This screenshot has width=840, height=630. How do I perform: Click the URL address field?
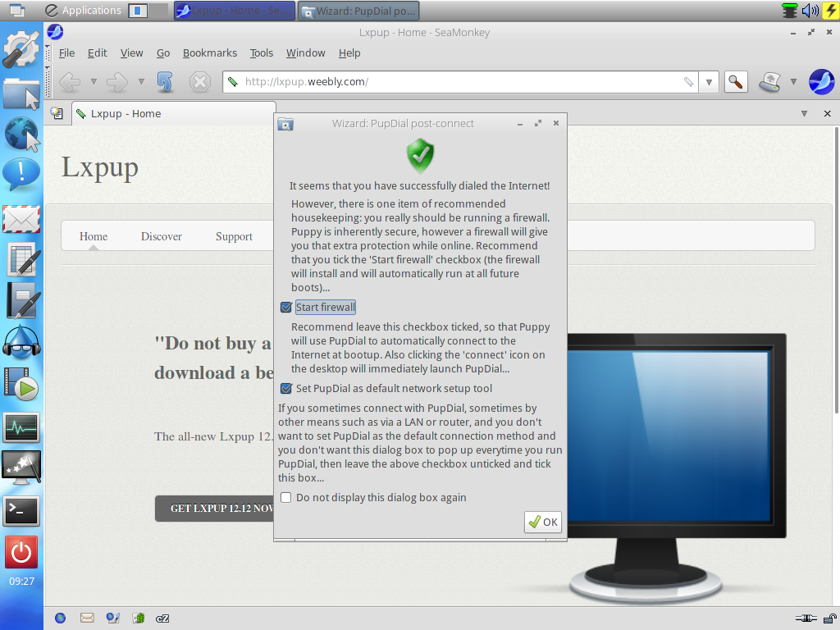click(461, 82)
